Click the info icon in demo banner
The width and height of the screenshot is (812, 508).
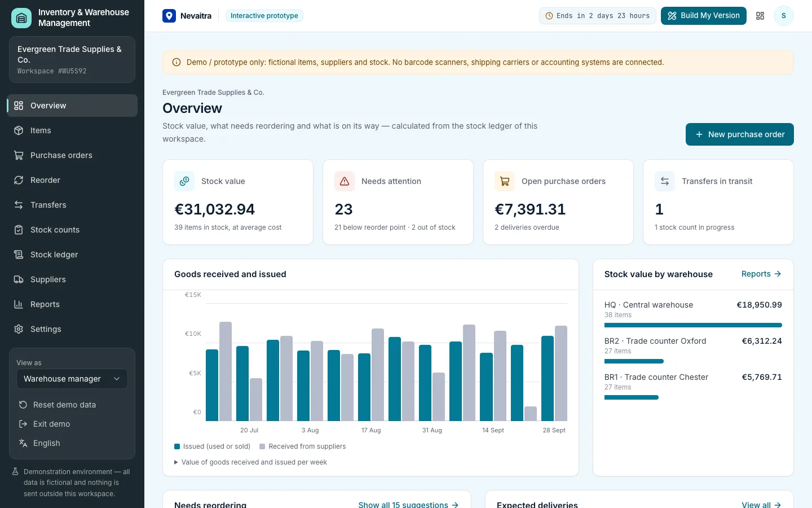[176, 62]
